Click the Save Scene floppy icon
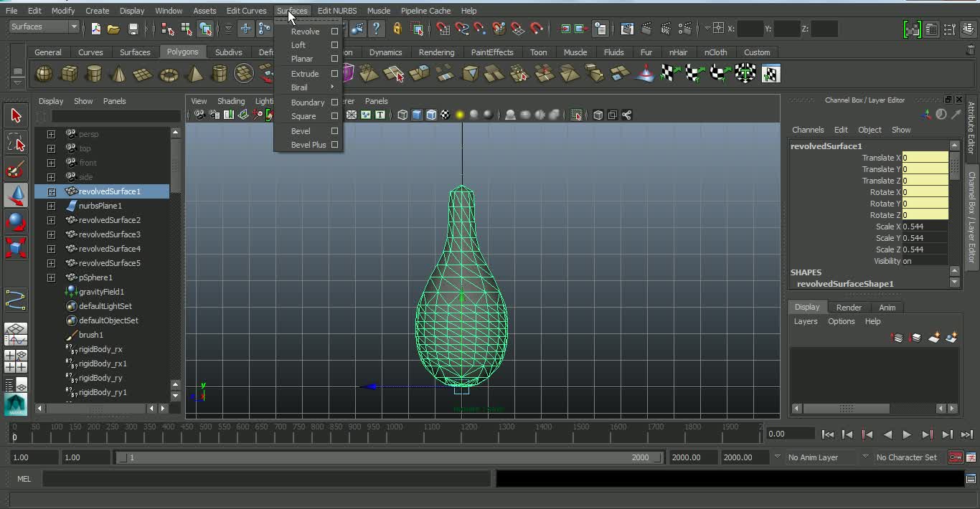The image size is (980, 509). (x=133, y=29)
